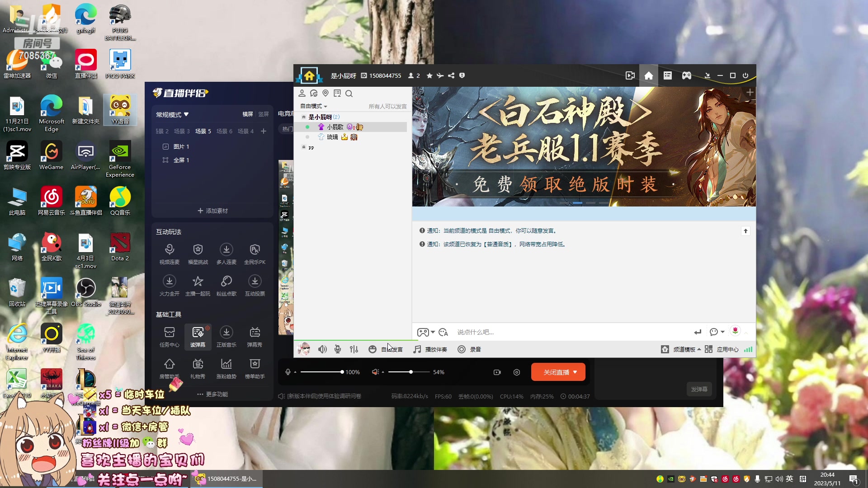
Task: Click 发弹幕 send button
Action: pos(699,389)
